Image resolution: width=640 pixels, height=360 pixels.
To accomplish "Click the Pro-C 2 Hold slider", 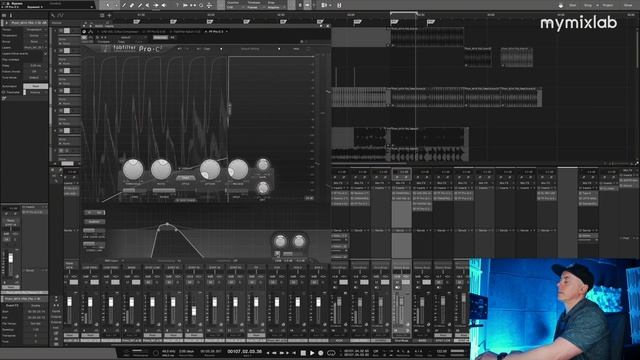I will pyautogui.click(x=236, y=191).
